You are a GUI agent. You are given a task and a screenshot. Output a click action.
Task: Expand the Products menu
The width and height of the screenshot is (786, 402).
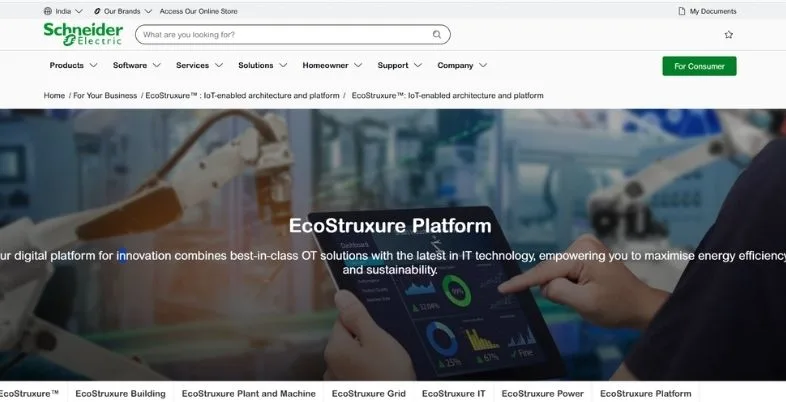(73, 65)
